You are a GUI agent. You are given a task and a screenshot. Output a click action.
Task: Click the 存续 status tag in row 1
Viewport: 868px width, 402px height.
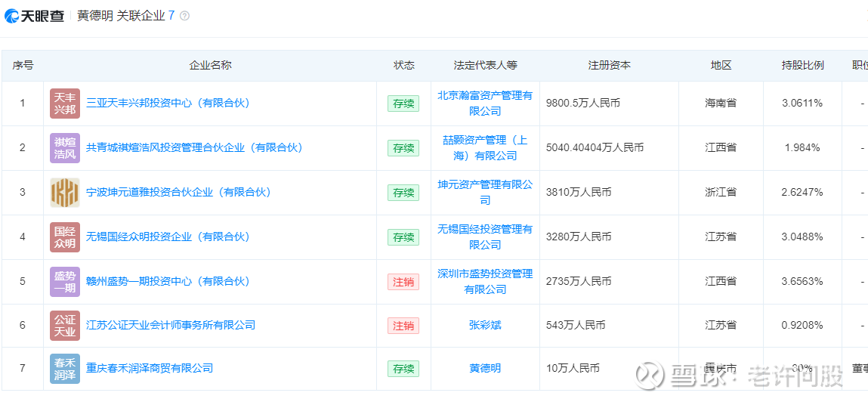[x=403, y=104]
